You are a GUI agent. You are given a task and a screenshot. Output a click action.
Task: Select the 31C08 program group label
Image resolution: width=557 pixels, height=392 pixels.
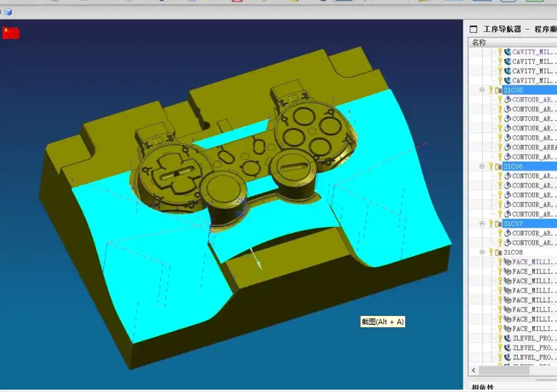[x=513, y=252]
